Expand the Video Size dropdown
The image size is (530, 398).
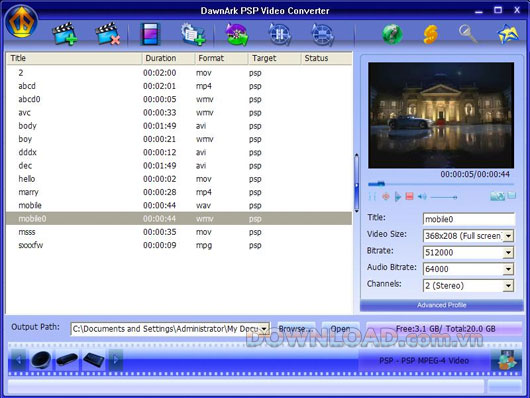508,236
